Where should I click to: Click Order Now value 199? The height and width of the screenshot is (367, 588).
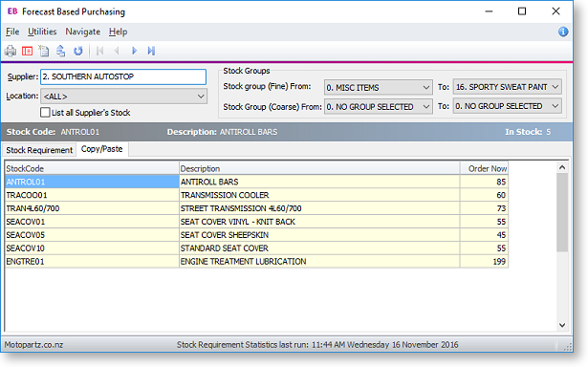[484, 261]
